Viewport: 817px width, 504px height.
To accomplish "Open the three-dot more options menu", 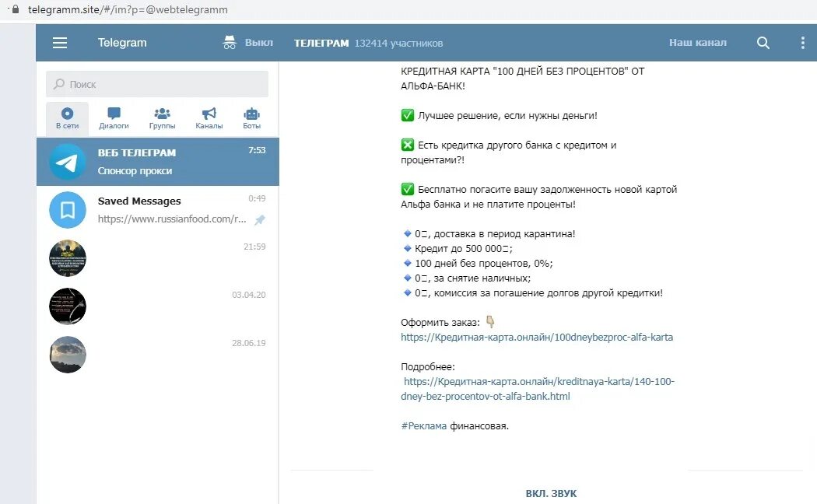I will 802,43.
